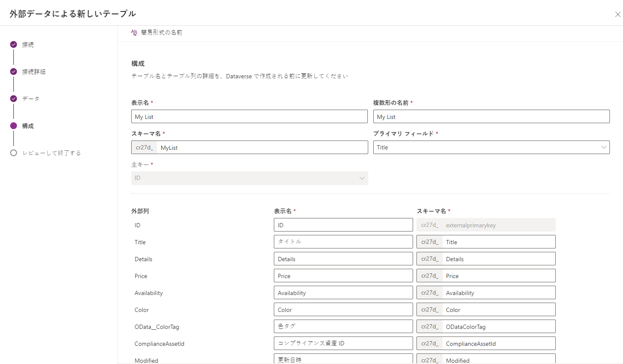Viewport: 623px width, 364px height.
Task: Click the データ step checkmark icon
Action: click(x=14, y=99)
